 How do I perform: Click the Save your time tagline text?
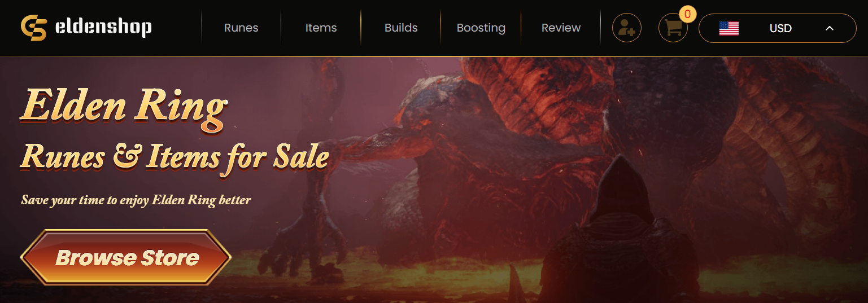point(136,200)
